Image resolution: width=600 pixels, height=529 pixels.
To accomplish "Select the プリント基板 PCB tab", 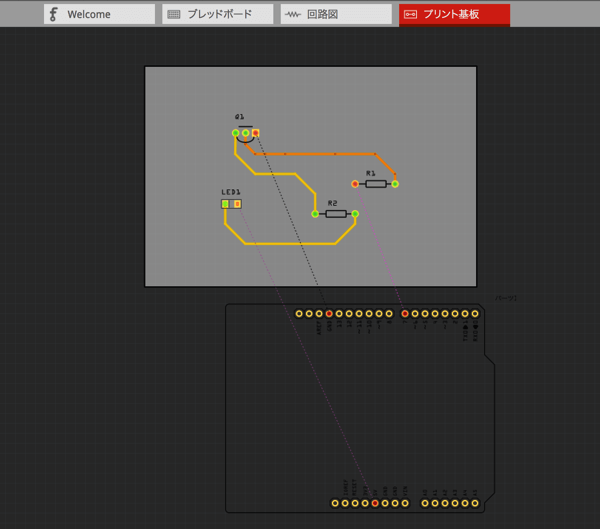I will pyautogui.click(x=454, y=15).
